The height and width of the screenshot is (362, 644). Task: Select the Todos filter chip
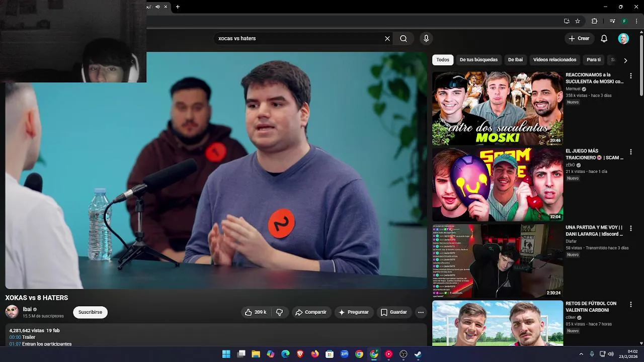[x=443, y=60]
